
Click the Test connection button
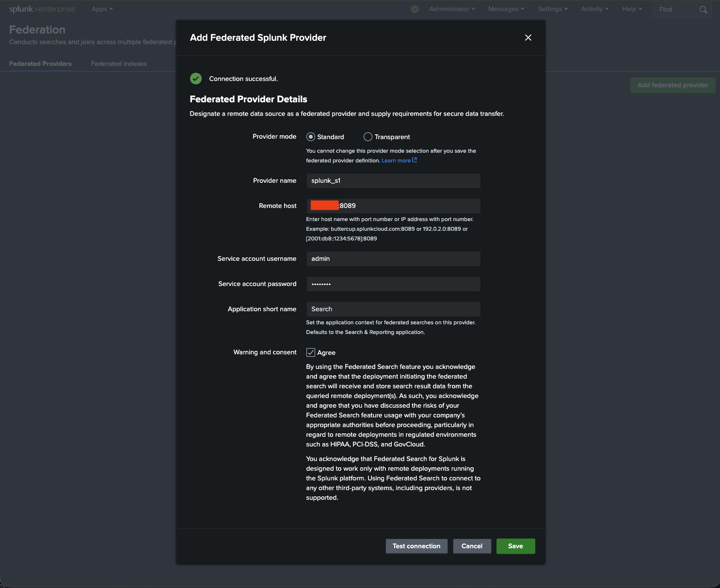point(416,546)
